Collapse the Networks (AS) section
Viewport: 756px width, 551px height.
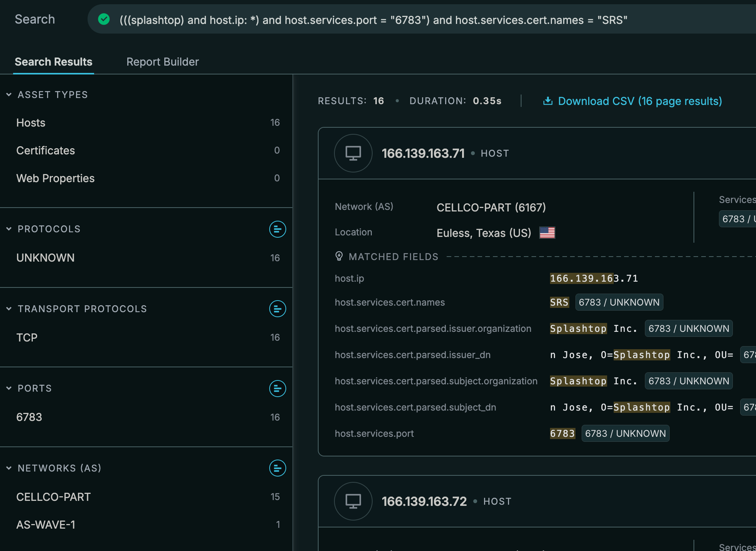click(x=9, y=468)
